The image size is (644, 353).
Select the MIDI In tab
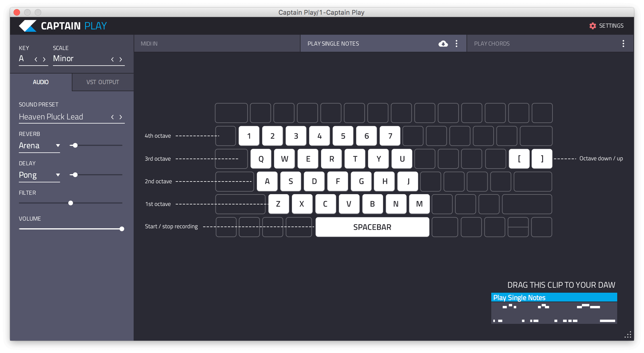click(149, 44)
